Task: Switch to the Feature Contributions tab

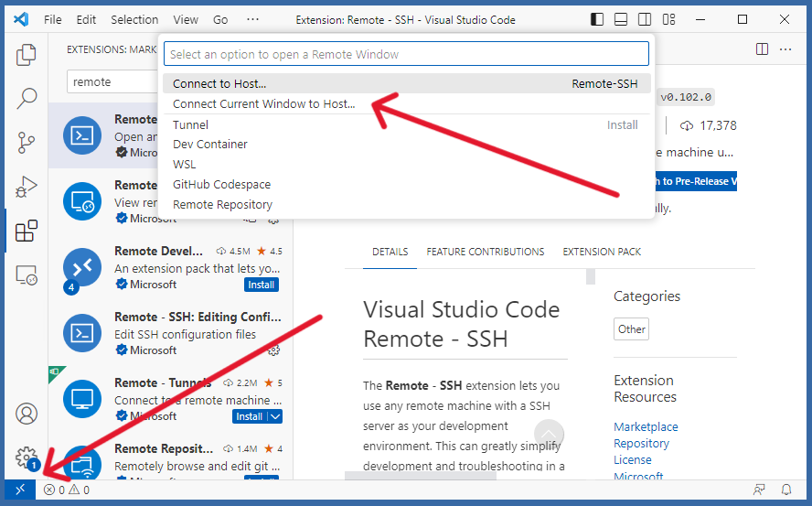Action: [485, 252]
